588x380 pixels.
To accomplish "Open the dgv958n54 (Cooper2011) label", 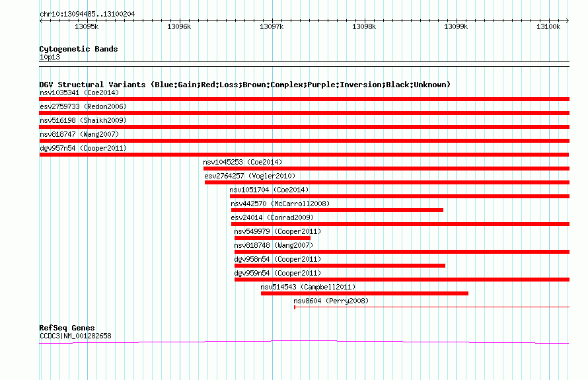I will pos(277,259).
